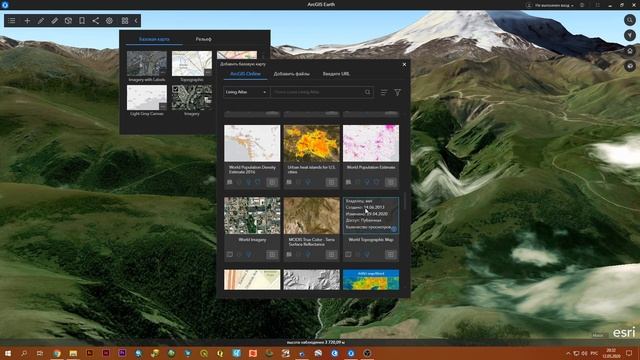Select the Topographic basemap thumbnail

192,63
